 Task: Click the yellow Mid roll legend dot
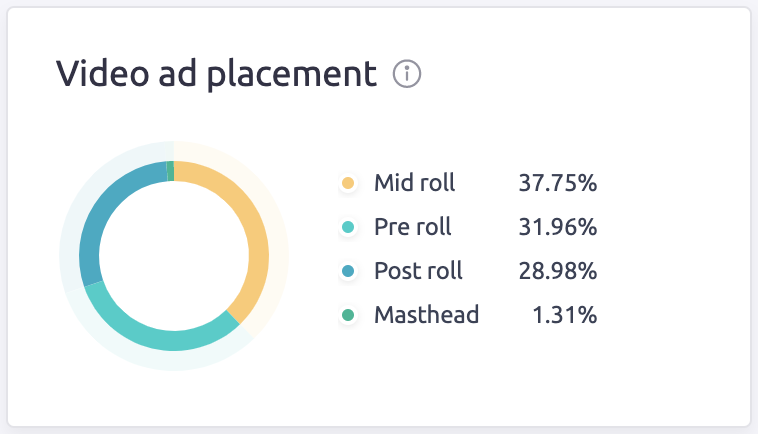pos(348,183)
